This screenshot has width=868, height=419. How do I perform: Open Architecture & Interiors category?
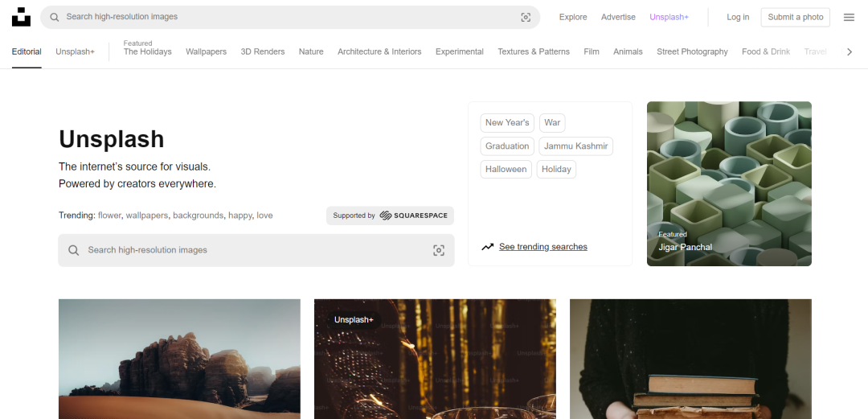(379, 51)
